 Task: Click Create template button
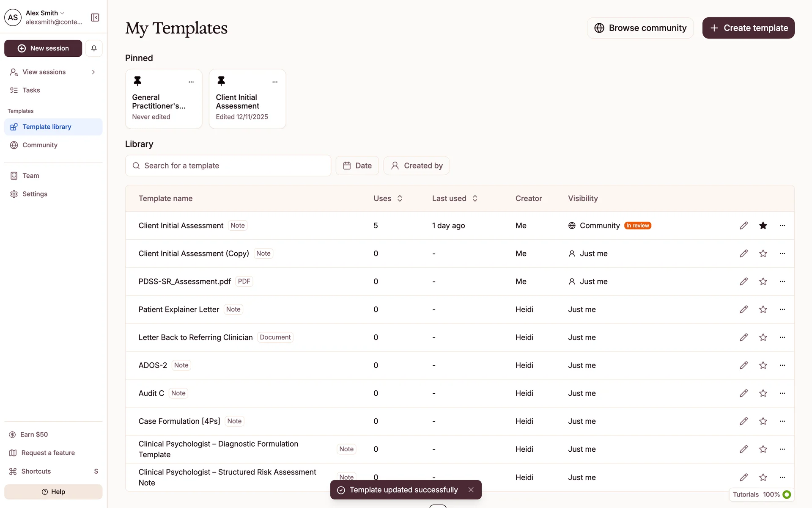tap(748, 28)
